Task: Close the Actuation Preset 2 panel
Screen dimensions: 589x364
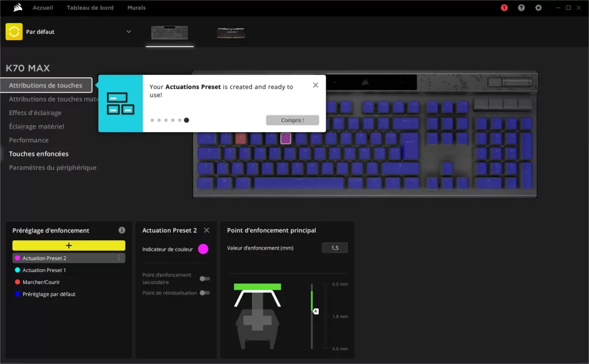Action: pos(206,230)
